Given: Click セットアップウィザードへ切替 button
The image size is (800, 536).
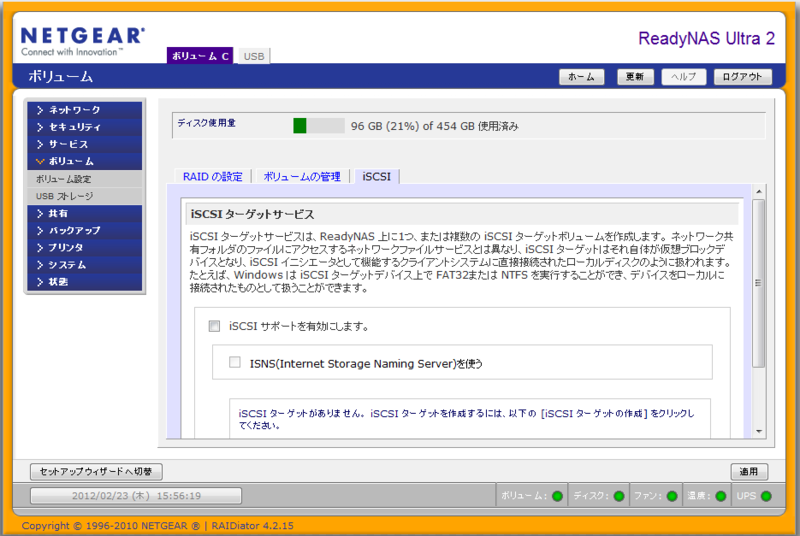Looking at the screenshot, I should tap(96, 471).
